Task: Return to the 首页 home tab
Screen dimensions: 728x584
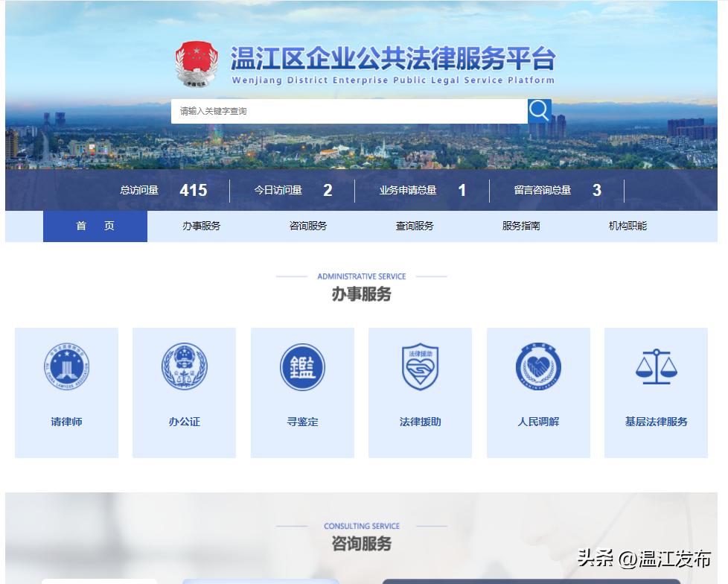Action: [95, 226]
